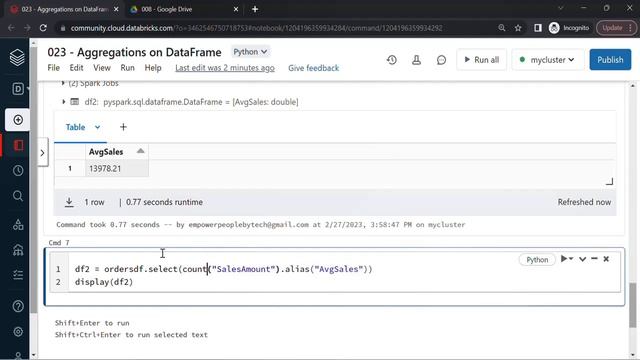Click the Give feedback link

click(313, 68)
